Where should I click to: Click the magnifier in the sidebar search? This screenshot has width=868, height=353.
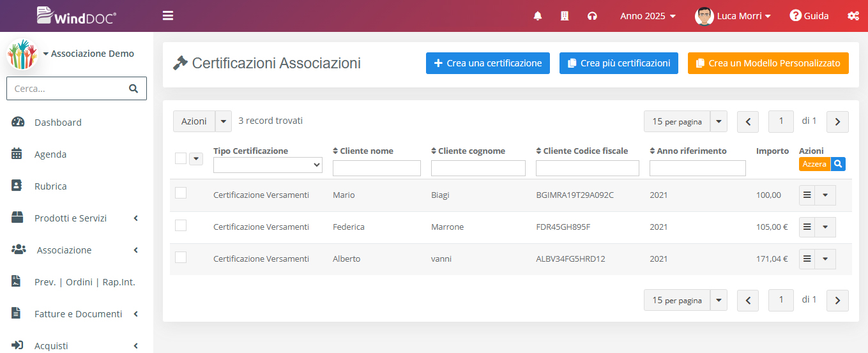133,89
